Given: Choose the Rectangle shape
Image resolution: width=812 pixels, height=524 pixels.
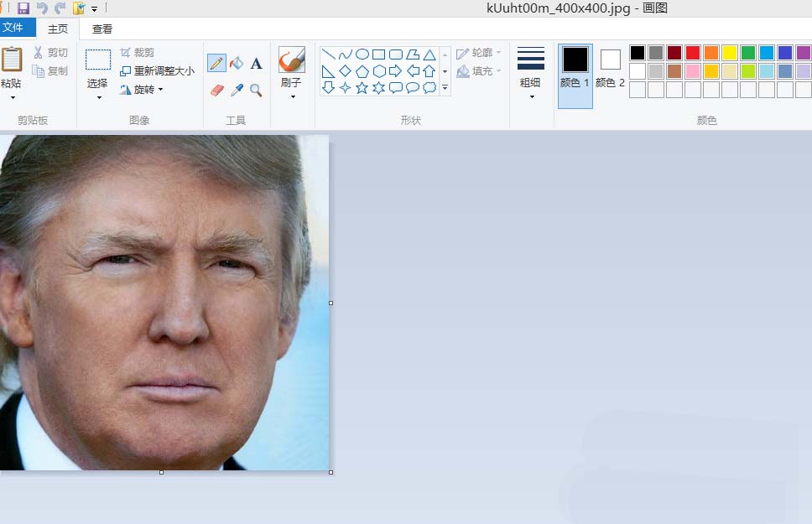Looking at the screenshot, I should pos(379,54).
